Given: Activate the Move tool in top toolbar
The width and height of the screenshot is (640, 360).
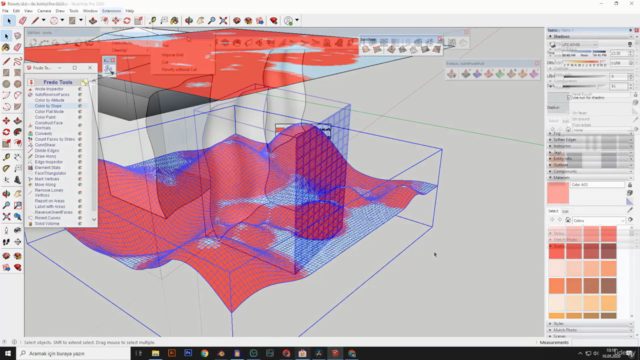Looking at the screenshot, I should click(116, 20).
